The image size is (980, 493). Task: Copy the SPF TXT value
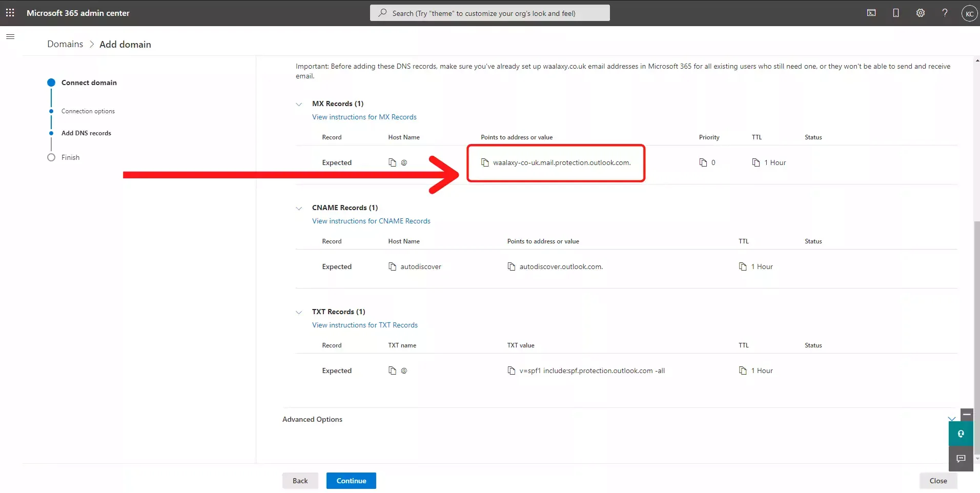click(512, 371)
